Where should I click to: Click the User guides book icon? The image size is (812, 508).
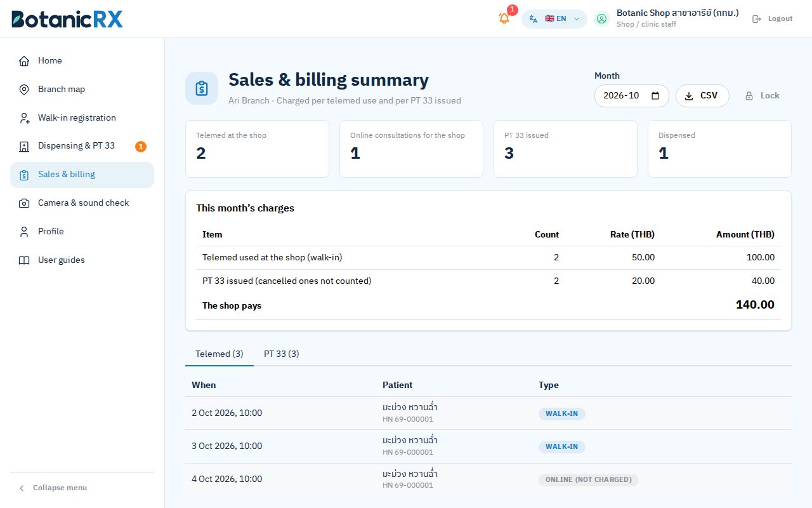pos(24,260)
